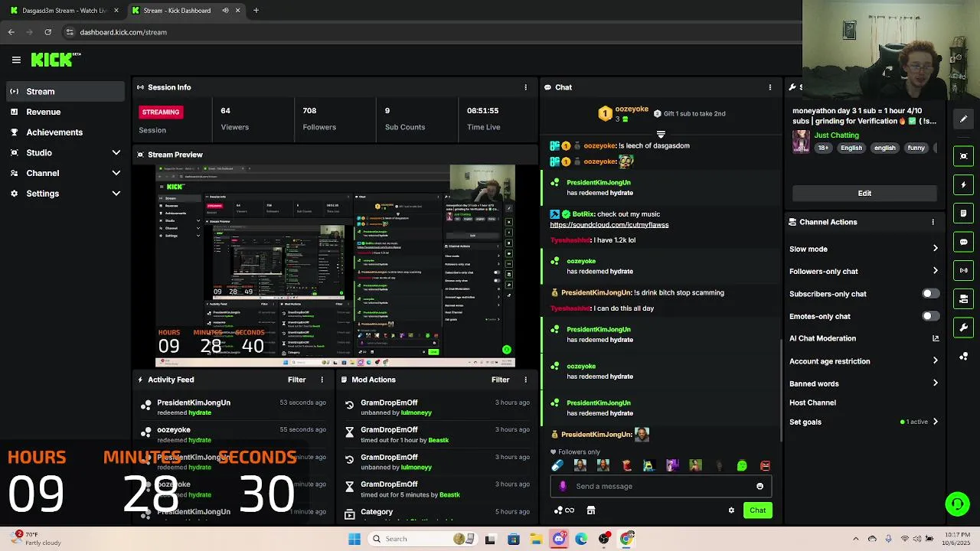The image size is (980, 551).
Task: Insert the blue pill emote
Action: 557,465
